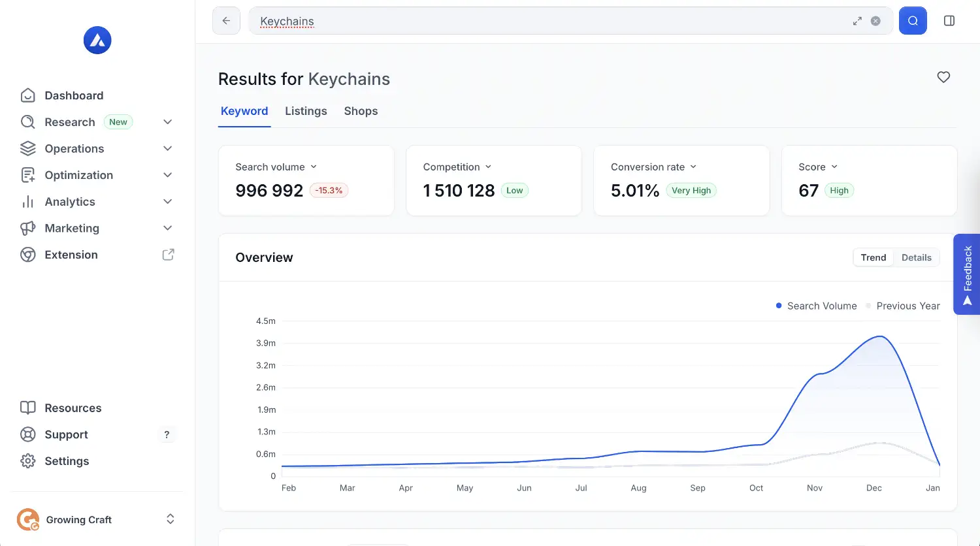Click the Support lifebuoy icon

pos(27,434)
